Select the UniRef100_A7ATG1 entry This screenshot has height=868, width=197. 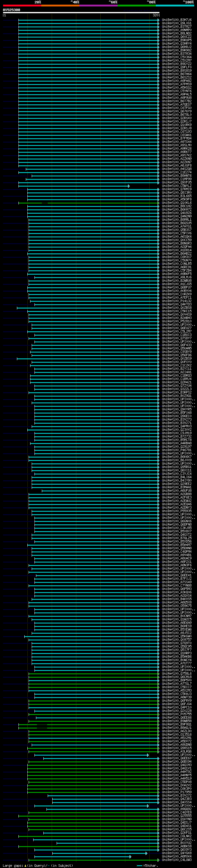coord(177,226)
